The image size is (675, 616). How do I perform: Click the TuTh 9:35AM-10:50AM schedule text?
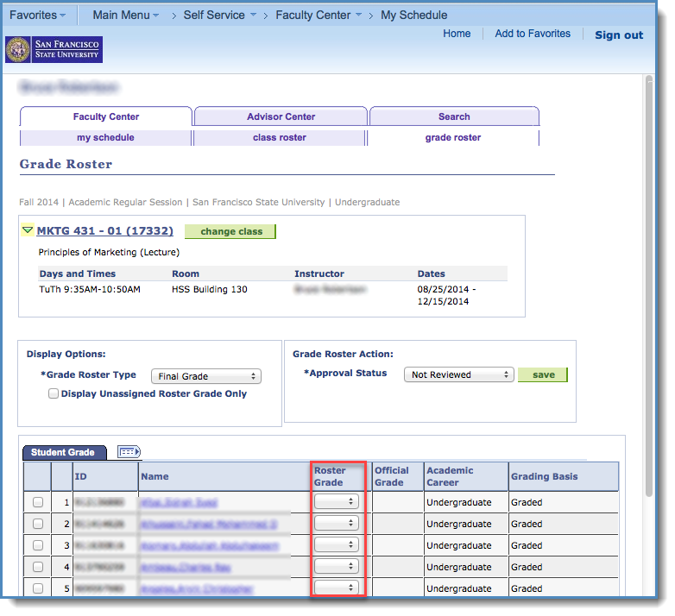tap(90, 289)
